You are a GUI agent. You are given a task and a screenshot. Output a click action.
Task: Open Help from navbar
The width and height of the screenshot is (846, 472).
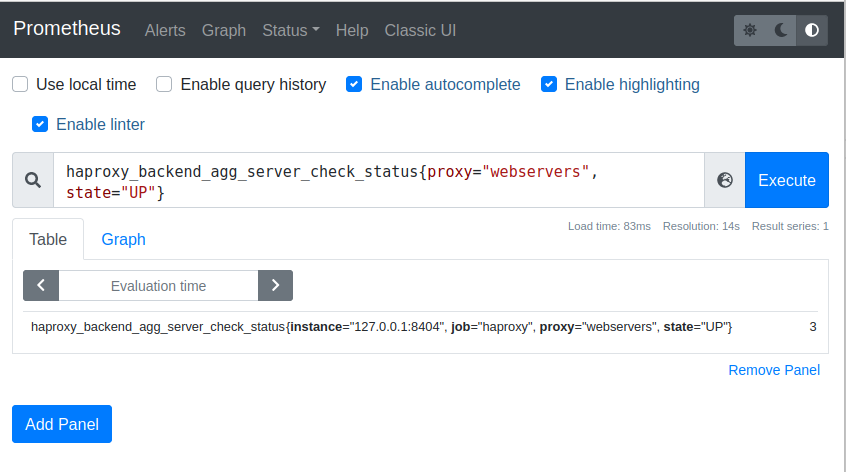pyautogui.click(x=352, y=30)
